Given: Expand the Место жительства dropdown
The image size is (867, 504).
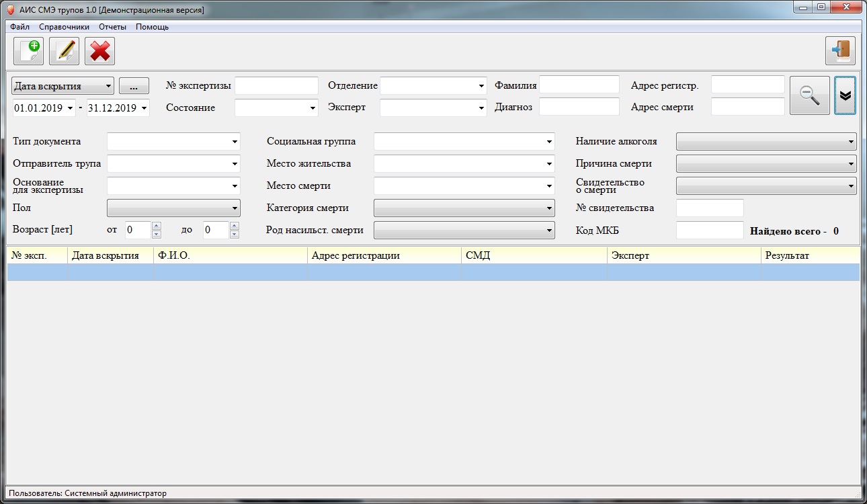Looking at the screenshot, I should coord(549,163).
